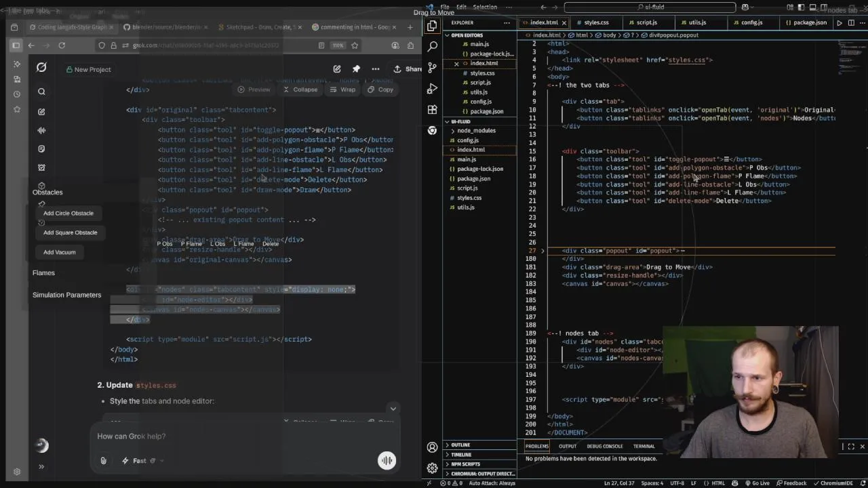Click Collapse on the Grok code block
Viewport: 868px width, 488px height.
pos(300,89)
